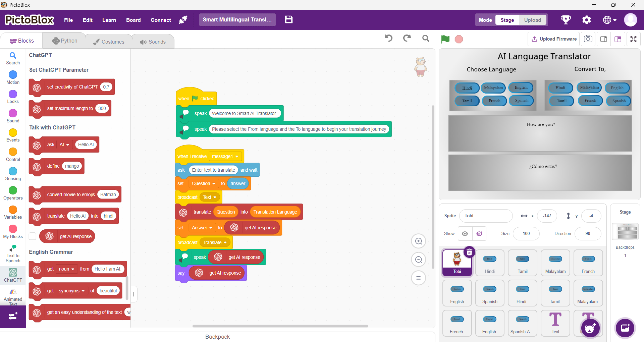This screenshot has width=644, height=342.
Task: Switch mode to Upload
Action: pyautogui.click(x=533, y=20)
